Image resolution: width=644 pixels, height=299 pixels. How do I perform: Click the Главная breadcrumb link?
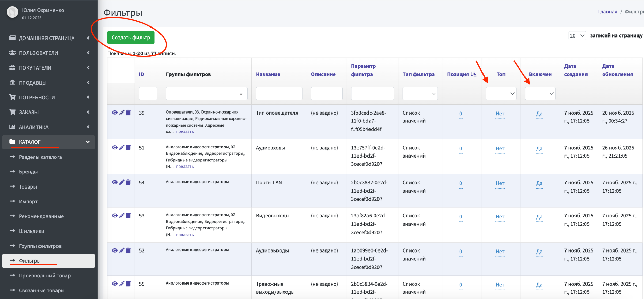(x=607, y=12)
